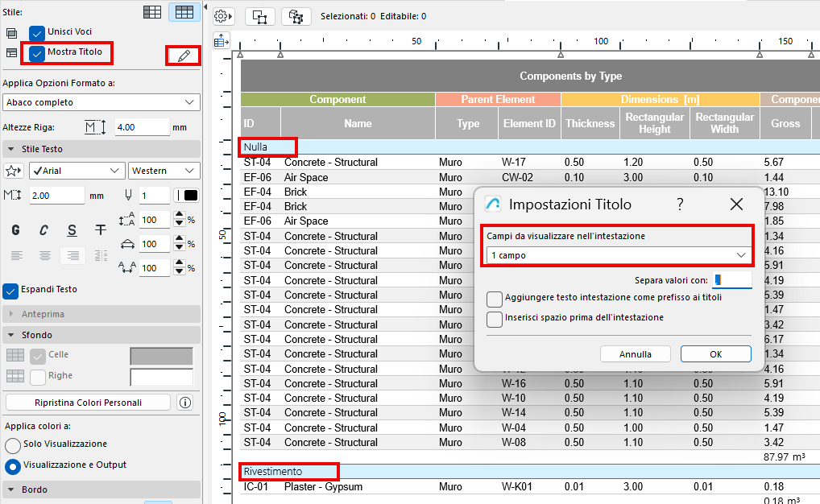Click the bold text style icon
The image size is (820, 504).
15,230
